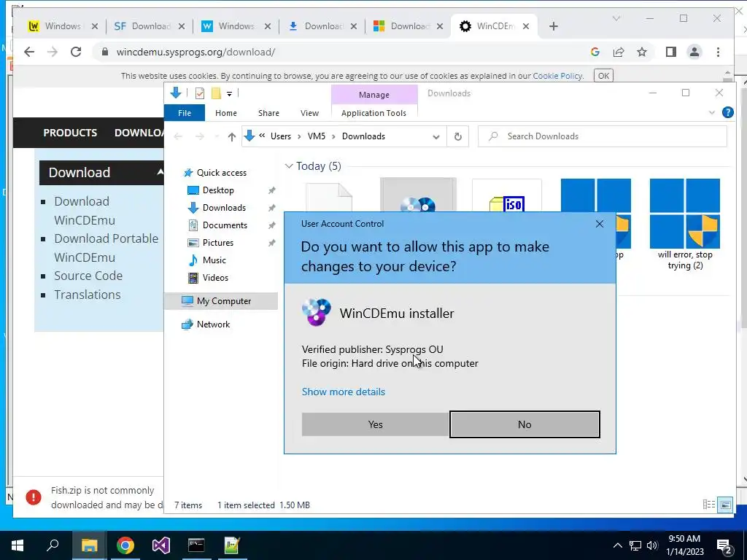This screenshot has width=747, height=560.
Task: Expand the Explorer ribbon chevron
Action: tap(712, 113)
